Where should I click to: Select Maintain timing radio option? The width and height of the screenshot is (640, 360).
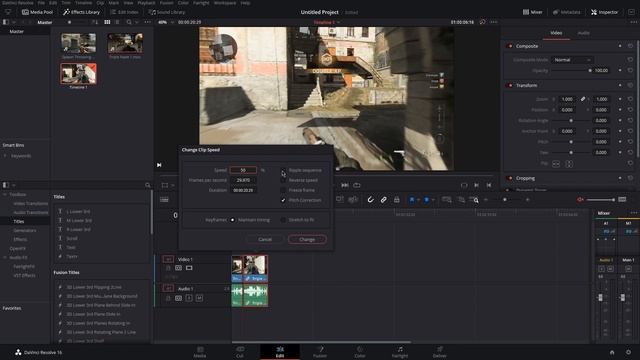[x=232, y=220]
